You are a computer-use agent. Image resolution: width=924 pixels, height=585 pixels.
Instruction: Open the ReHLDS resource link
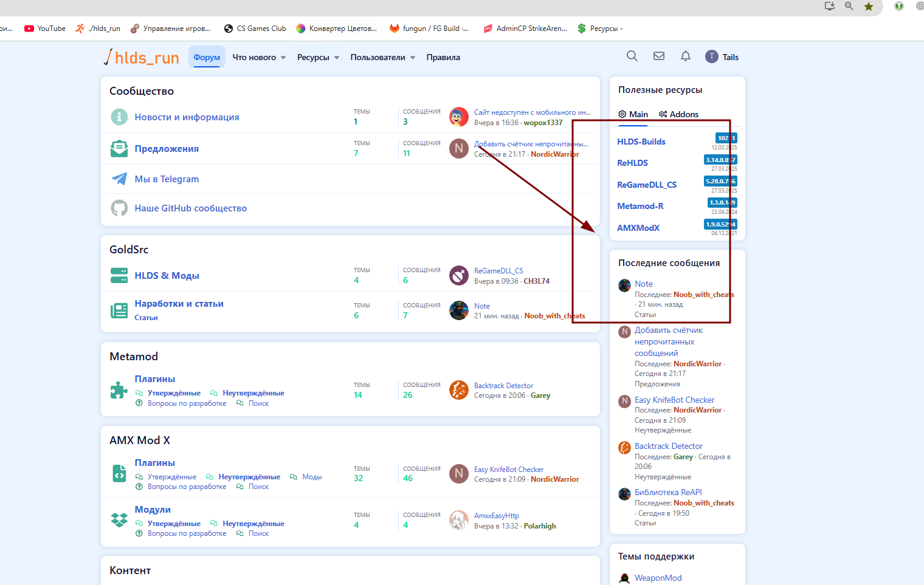[x=632, y=163]
